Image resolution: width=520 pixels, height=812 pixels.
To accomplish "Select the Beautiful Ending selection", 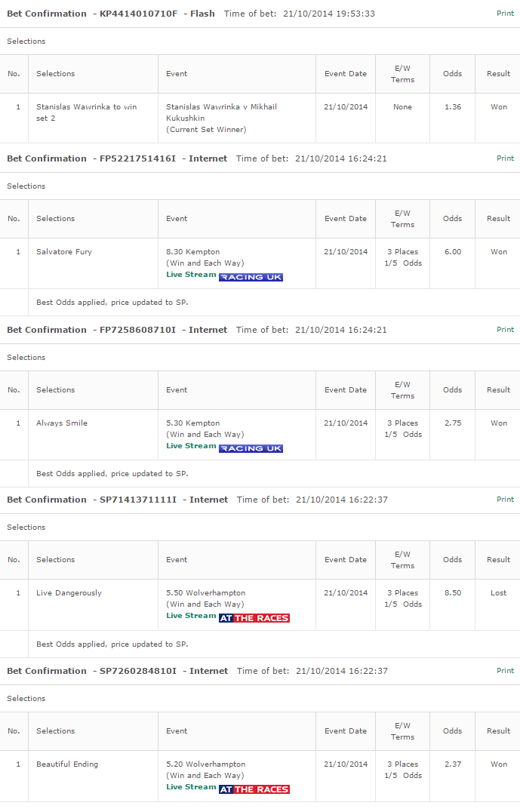I will click(x=67, y=764).
